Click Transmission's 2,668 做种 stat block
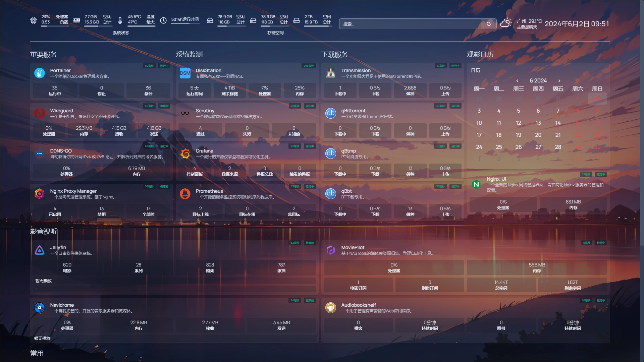Screen dimensions: 644x362 click(x=410, y=90)
